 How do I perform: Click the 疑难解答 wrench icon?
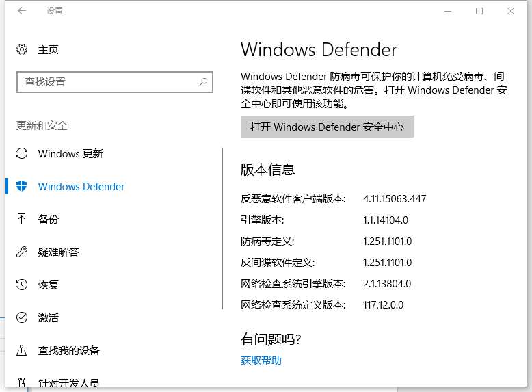pyautogui.click(x=22, y=252)
